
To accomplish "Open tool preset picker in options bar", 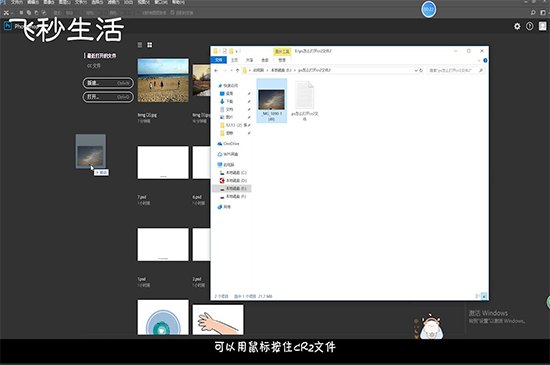I will pyautogui.click(x=7, y=13).
